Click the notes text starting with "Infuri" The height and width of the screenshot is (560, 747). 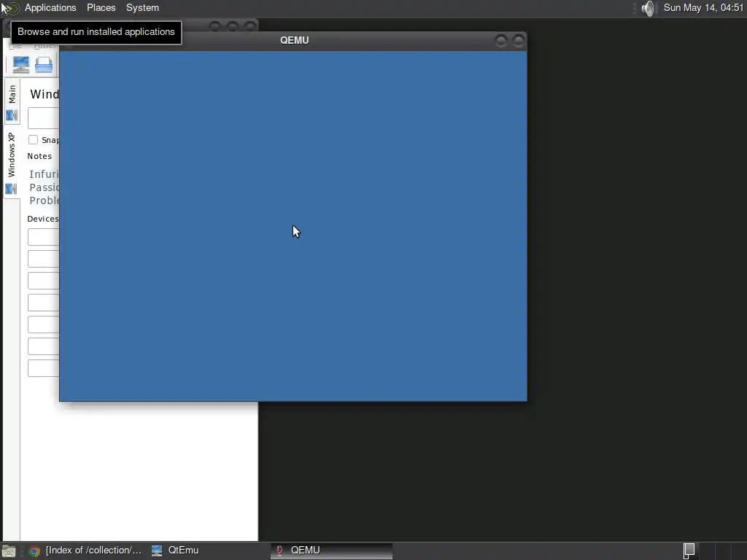tap(44, 174)
